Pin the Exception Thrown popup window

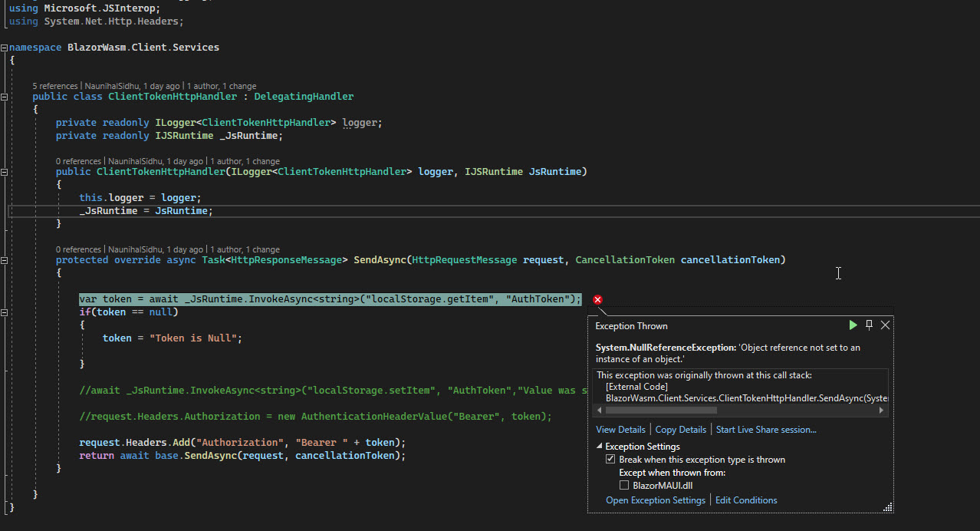point(869,325)
